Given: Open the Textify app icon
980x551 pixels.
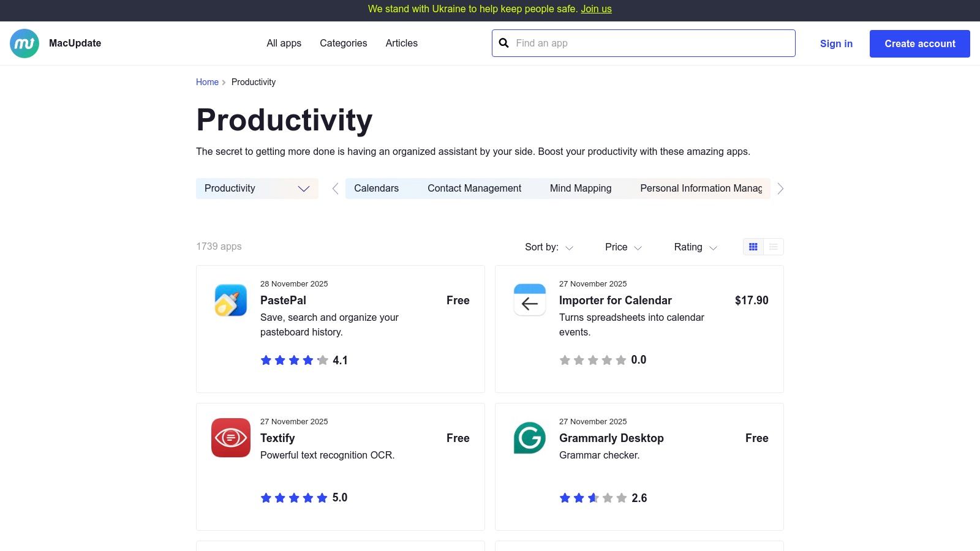Looking at the screenshot, I should (231, 438).
